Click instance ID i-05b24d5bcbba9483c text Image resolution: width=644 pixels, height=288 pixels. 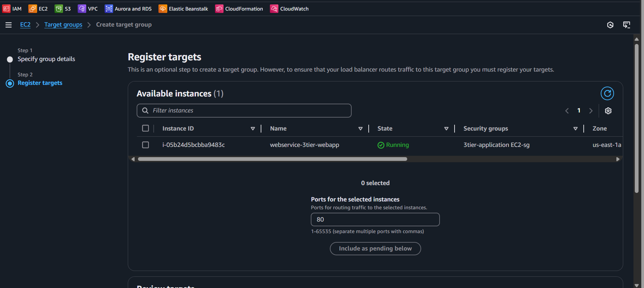tap(194, 145)
